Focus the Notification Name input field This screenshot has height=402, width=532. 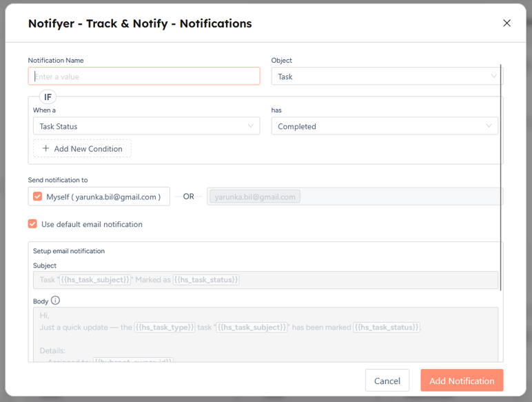click(144, 77)
